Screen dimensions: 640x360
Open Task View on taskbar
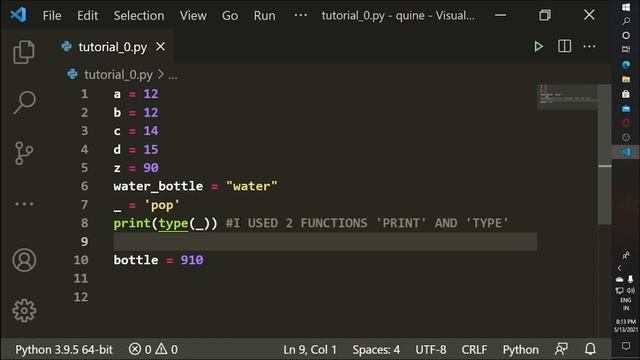(x=626, y=49)
